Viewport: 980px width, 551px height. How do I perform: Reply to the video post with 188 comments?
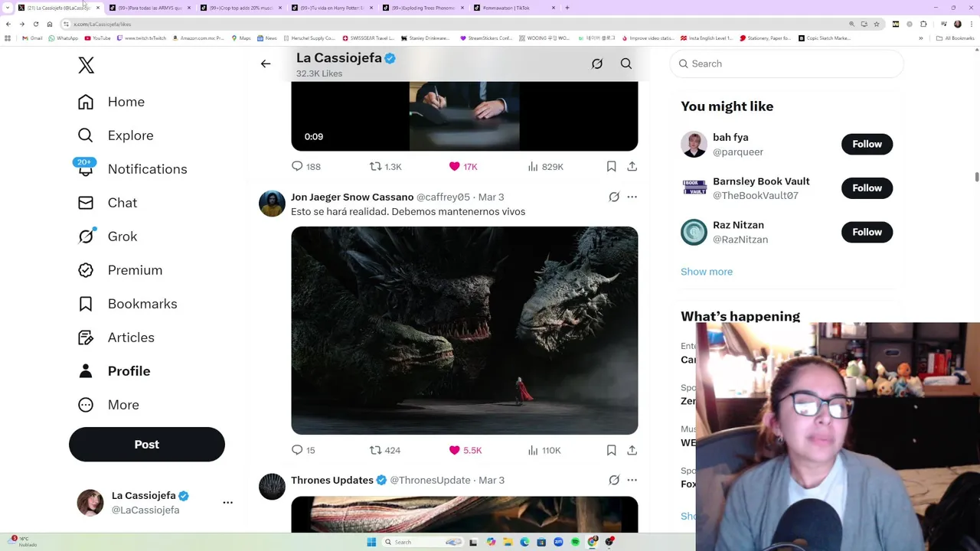[305, 166]
